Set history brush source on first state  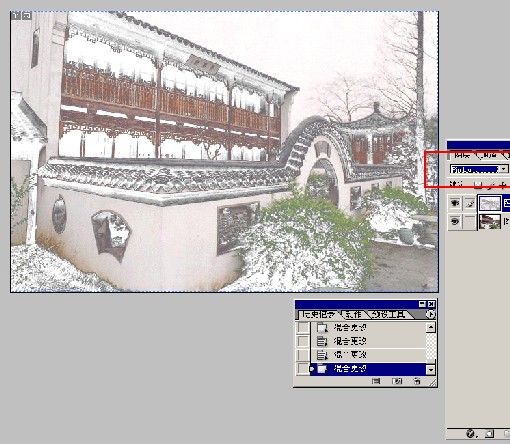click(x=303, y=327)
